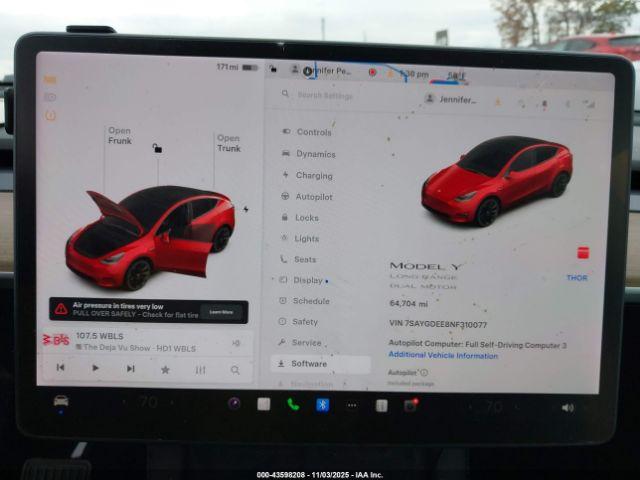The image size is (640, 480).
Task: Tap the 171 mi battery indicator
Action: (x=237, y=67)
